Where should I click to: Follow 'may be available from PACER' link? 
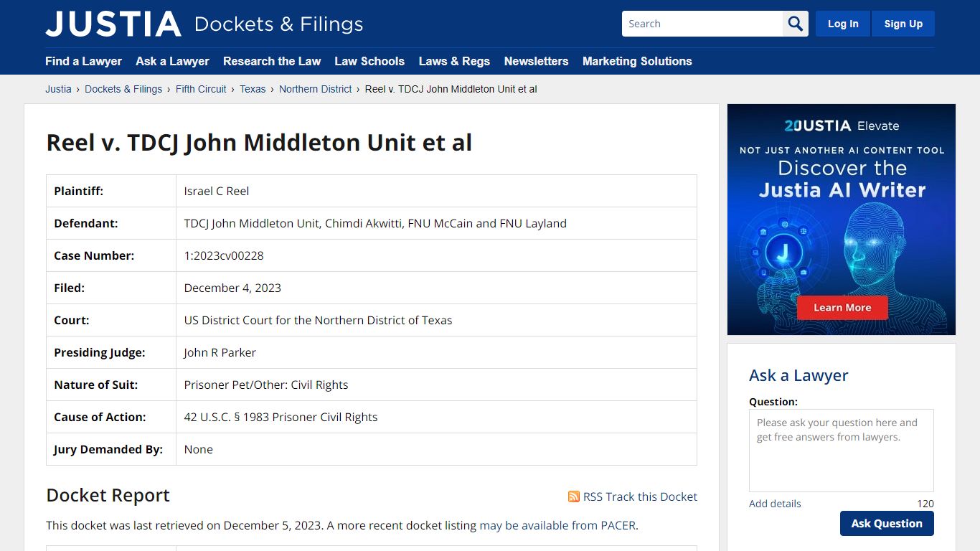click(x=557, y=525)
